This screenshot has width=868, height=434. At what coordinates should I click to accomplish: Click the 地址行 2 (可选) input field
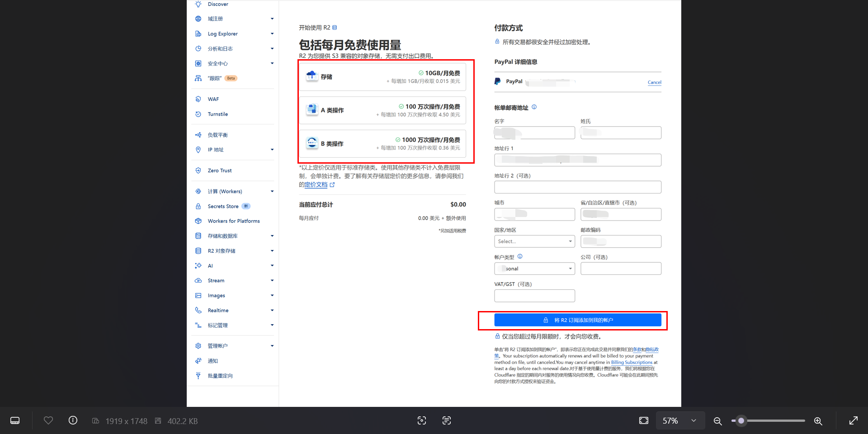(x=578, y=187)
